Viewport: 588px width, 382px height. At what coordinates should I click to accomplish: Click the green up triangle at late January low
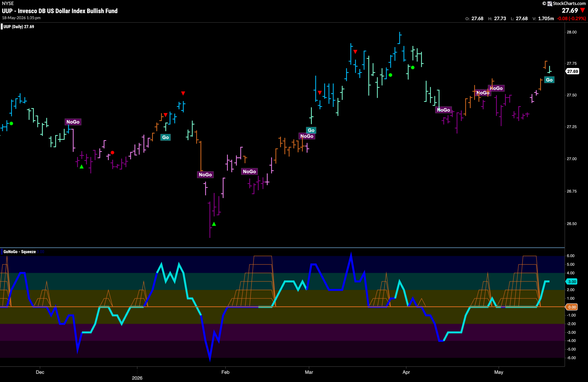214,224
